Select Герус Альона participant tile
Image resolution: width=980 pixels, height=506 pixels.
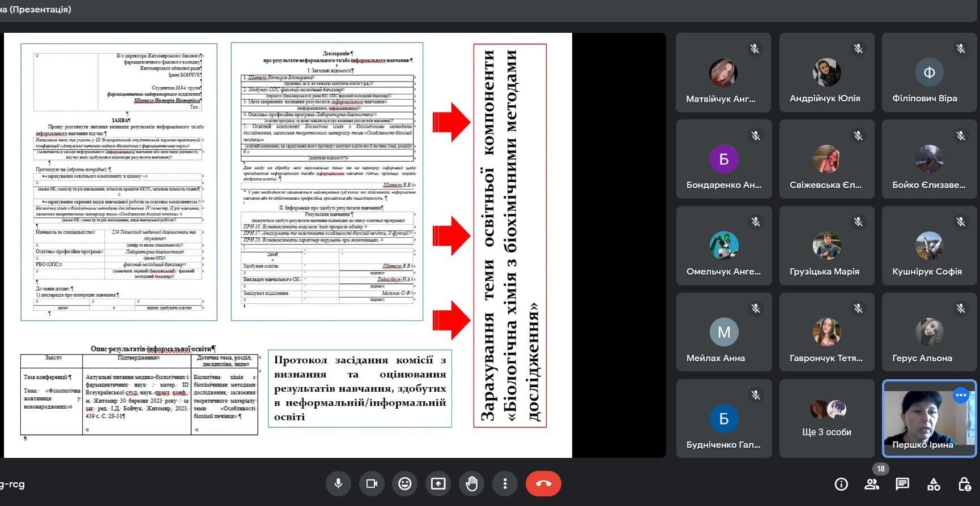click(x=930, y=332)
